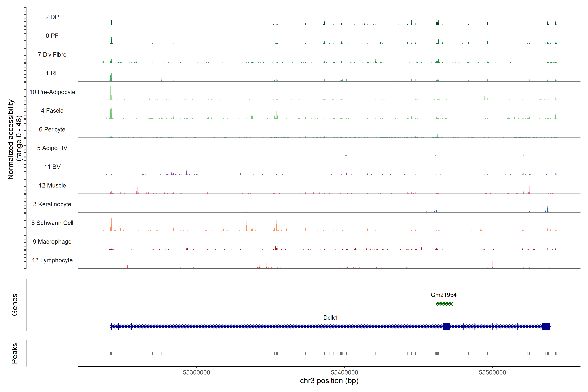Click the Genes panel label

15,304
